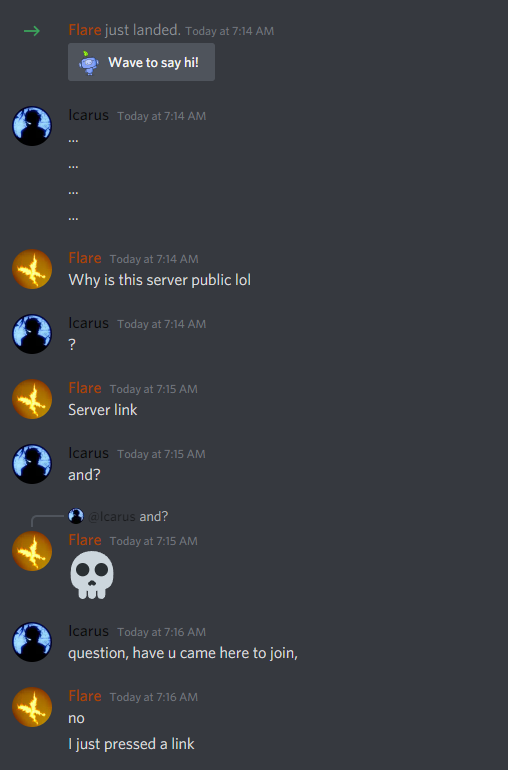Image resolution: width=508 pixels, height=770 pixels.
Task: Click Icarus username above 'question, have u came'
Action: click(x=88, y=631)
